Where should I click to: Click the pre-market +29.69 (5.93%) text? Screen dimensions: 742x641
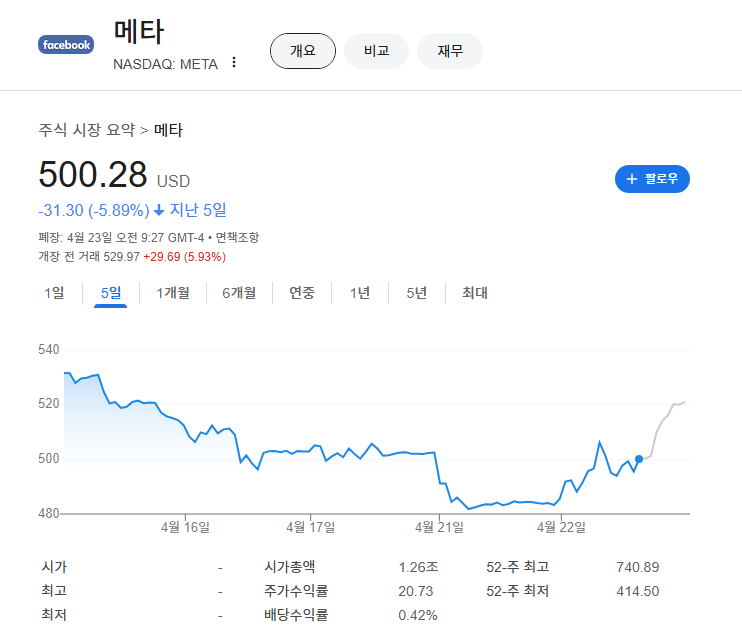(x=185, y=256)
